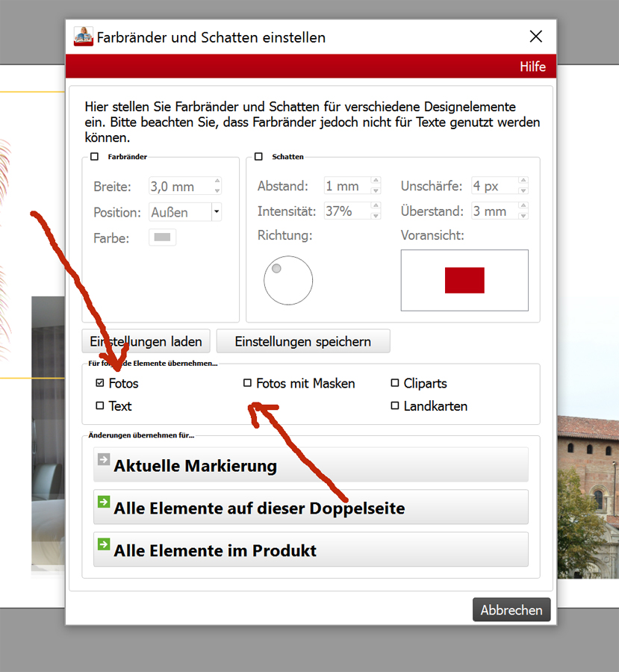The width and height of the screenshot is (619, 672).
Task: Uncheck the Fotos checkbox
Action: (100, 383)
